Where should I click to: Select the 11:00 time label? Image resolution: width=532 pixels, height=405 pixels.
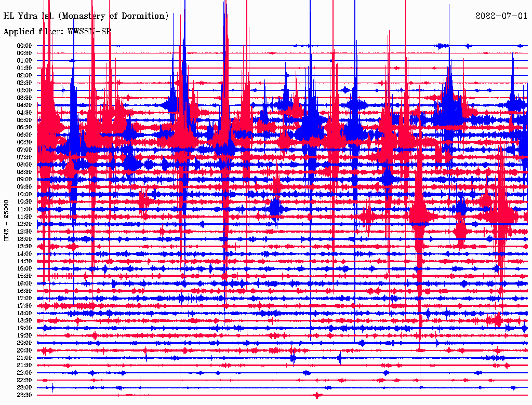pyautogui.click(x=24, y=209)
